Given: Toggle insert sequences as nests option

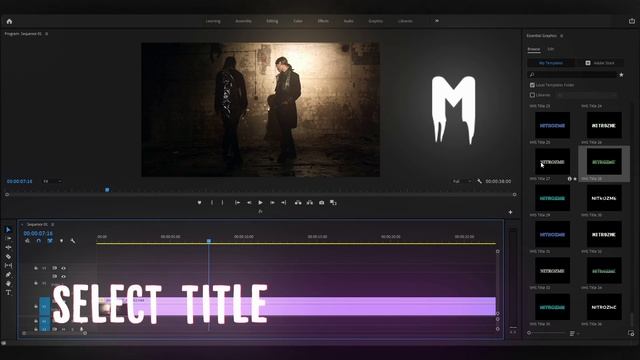Looking at the screenshot, I should [x=27, y=241].
